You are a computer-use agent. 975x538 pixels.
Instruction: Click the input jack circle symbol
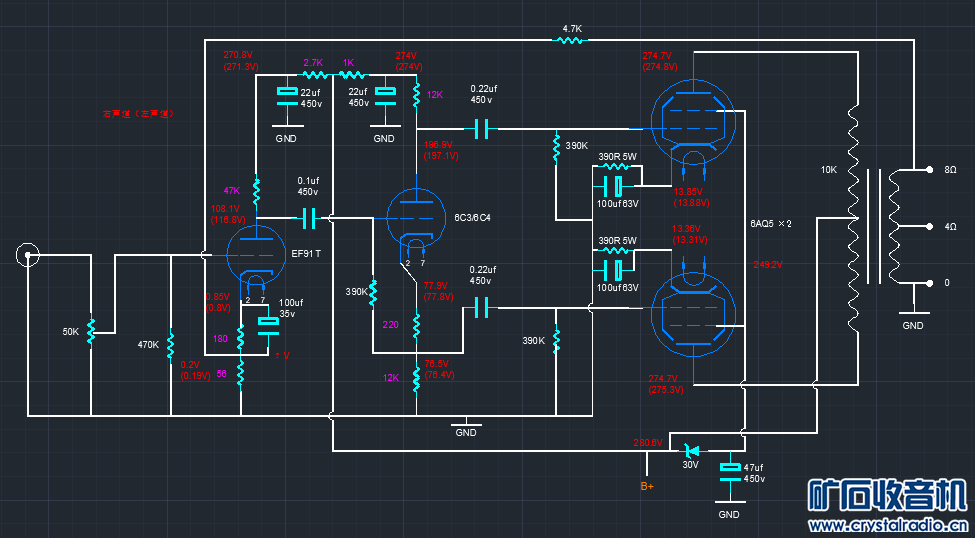(27, 256)
